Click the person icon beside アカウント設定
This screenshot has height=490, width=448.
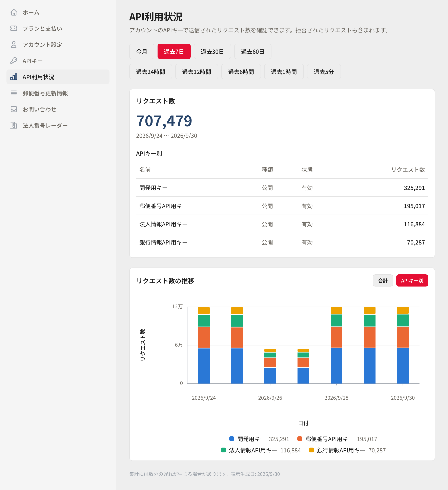(14, 44)
